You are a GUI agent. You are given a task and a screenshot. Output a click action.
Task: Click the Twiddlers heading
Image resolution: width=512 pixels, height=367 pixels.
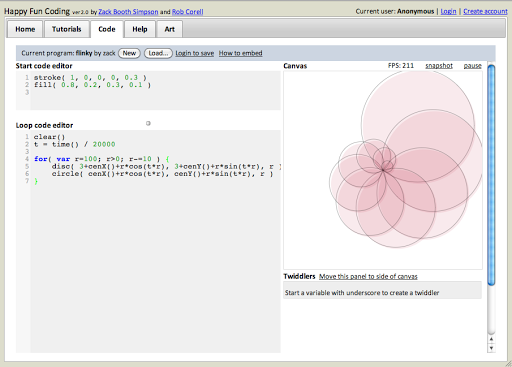(x=299, y=276)
